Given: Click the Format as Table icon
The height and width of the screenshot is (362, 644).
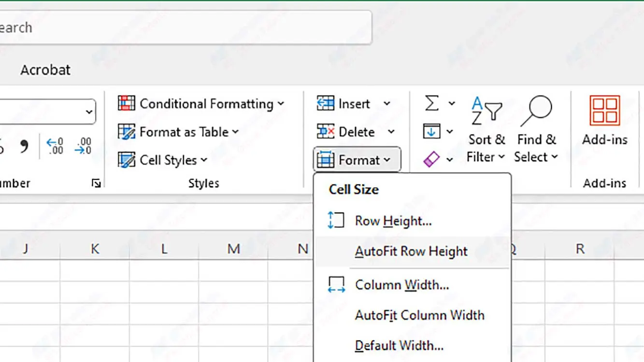Looking at the screenshot, I should click(x=127, y=132).
